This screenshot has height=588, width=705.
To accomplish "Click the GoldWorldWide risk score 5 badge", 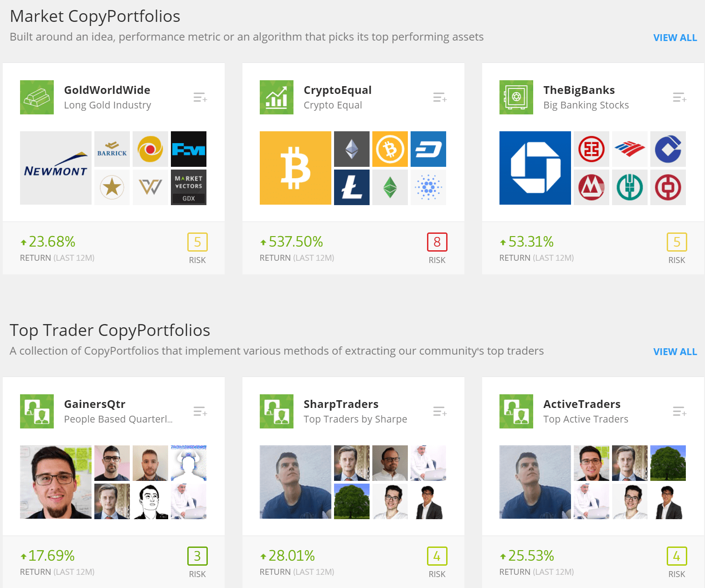I will 197,242.
